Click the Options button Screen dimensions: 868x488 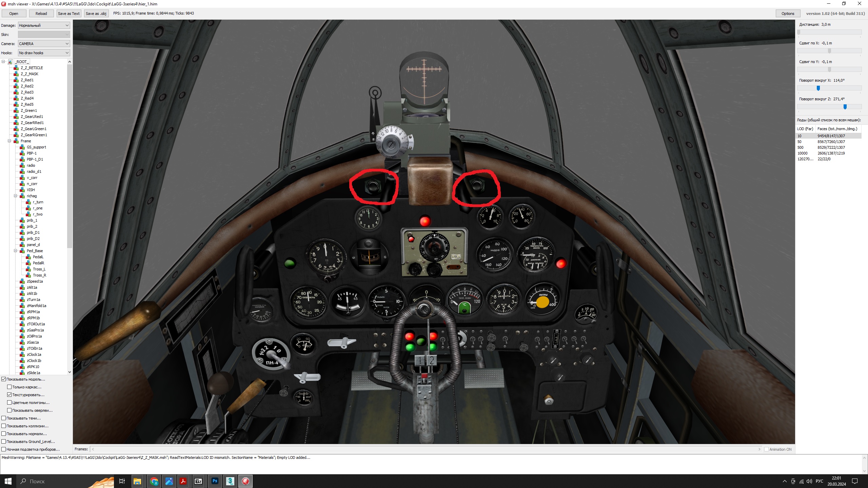coord(788,14)
